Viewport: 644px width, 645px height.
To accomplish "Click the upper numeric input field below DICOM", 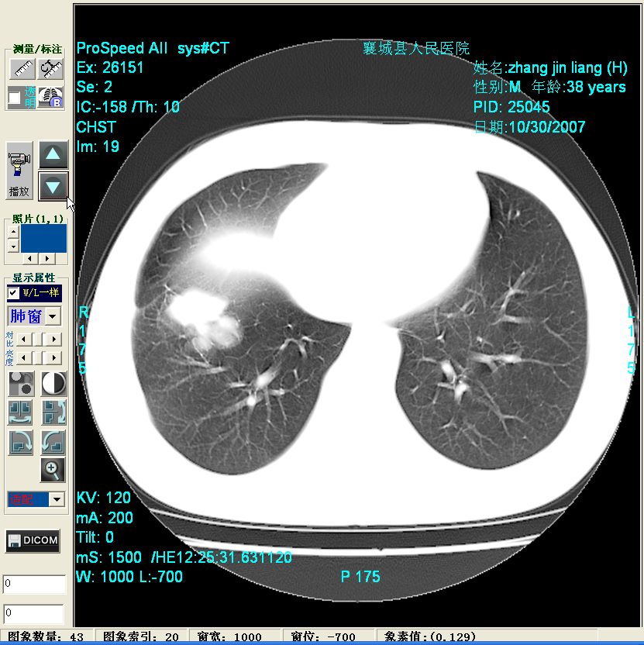I will coord(34,585).
